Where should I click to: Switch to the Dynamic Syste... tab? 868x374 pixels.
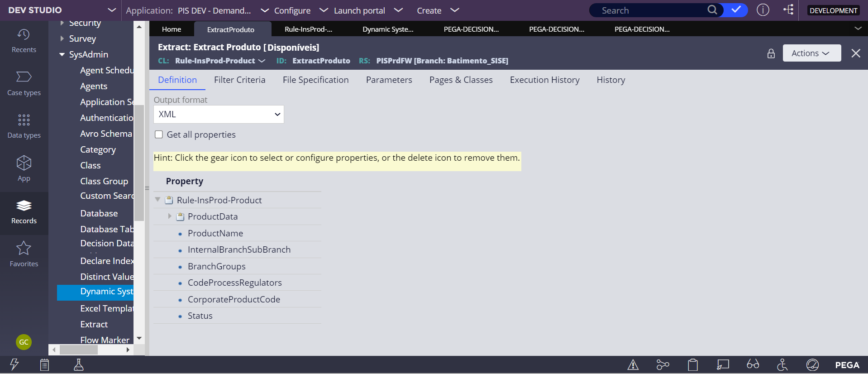coord(388,29)
